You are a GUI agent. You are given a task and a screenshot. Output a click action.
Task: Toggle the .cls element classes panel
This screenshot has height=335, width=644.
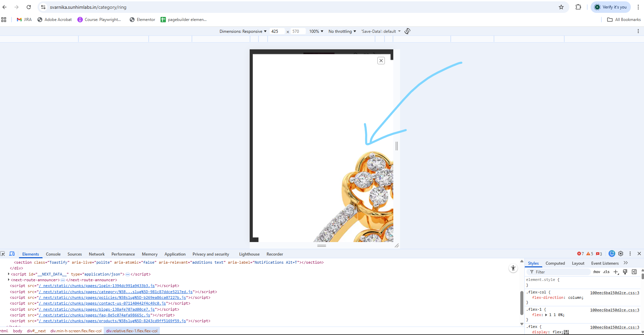pos(606,272)
